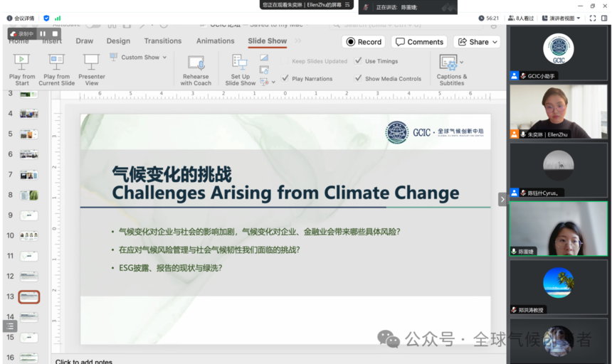This screenshot has width=612, height=364.
Task: Pause the meeting recording
Action: [x=43, y=34]
